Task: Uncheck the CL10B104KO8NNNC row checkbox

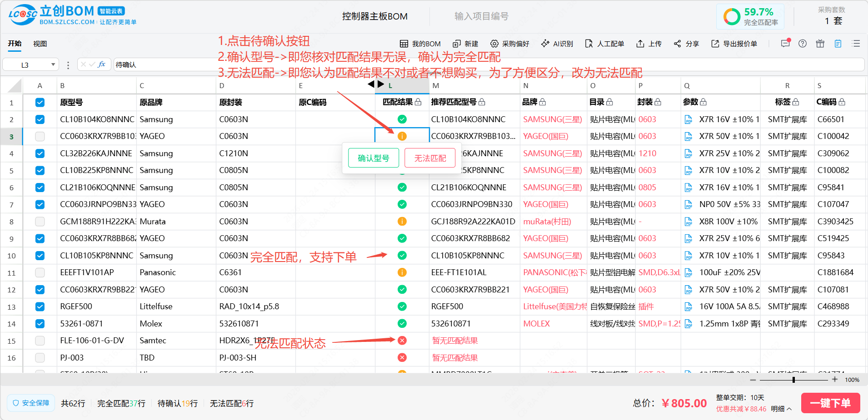Action: [40, 119]
